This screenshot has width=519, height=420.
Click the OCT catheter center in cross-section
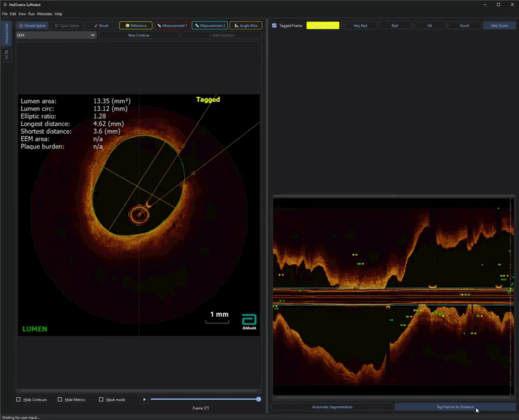click(x=139, y=215)
